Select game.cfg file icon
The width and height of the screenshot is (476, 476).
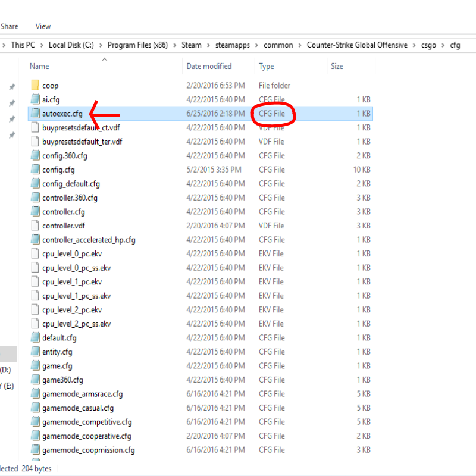click(x=35, y=365)
